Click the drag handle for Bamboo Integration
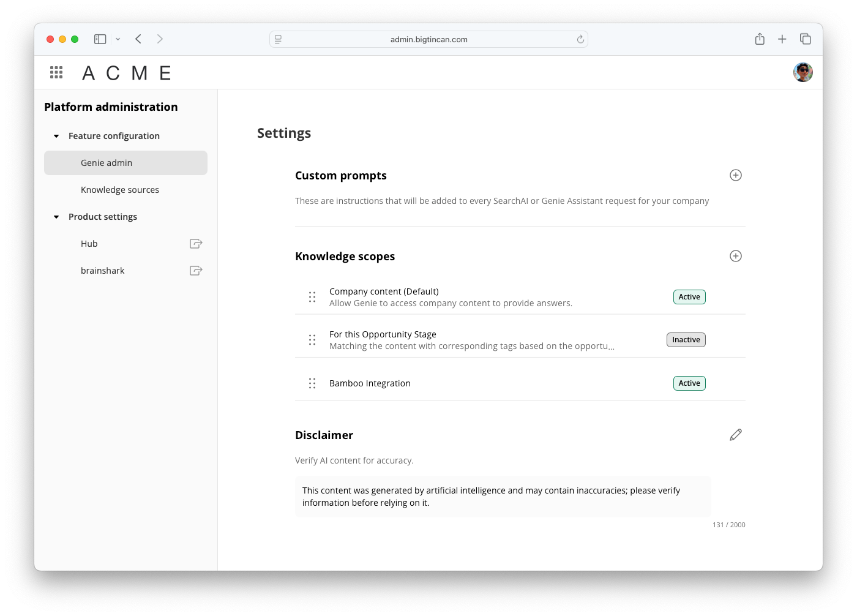Screen dimensions: 857x616 [x=312, y=383]
